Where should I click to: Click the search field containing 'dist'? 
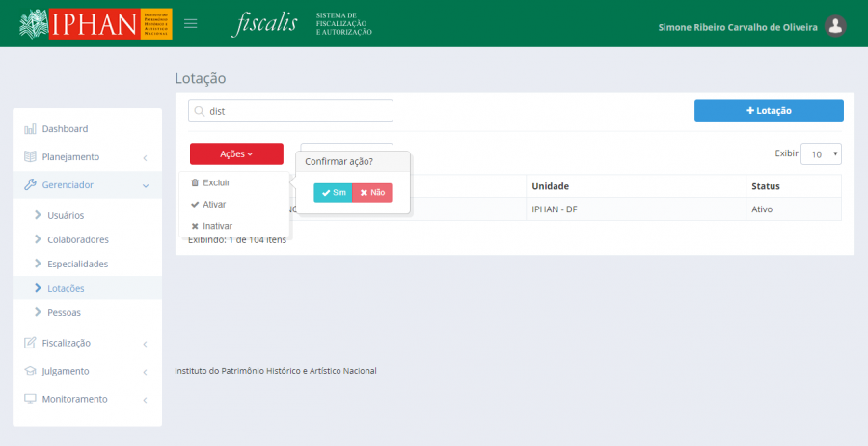(290, 111)
